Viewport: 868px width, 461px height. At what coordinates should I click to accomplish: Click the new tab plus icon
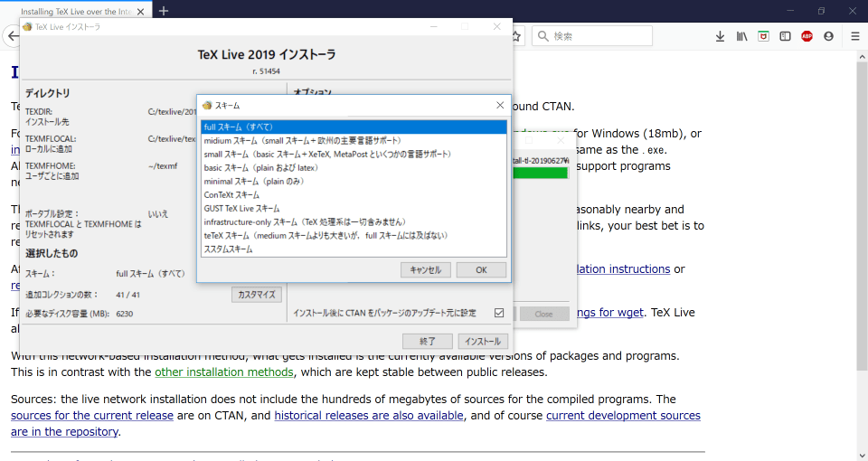point(164,11)
